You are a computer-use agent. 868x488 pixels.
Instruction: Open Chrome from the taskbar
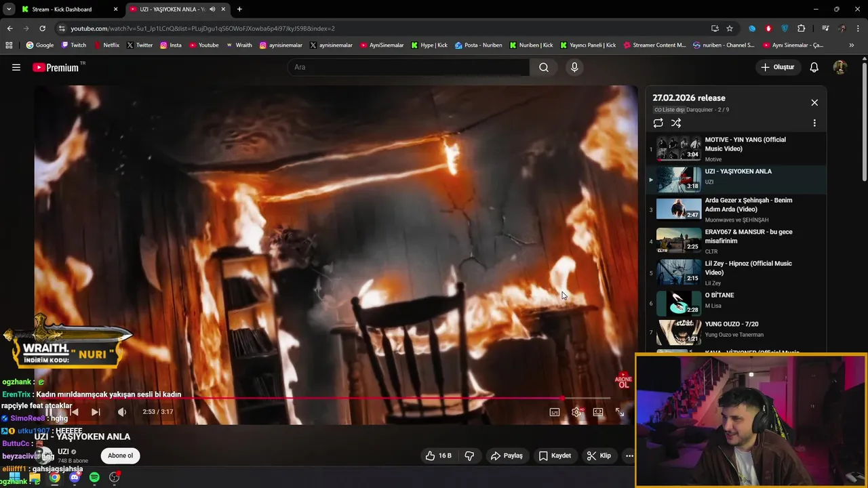point(54,477)
